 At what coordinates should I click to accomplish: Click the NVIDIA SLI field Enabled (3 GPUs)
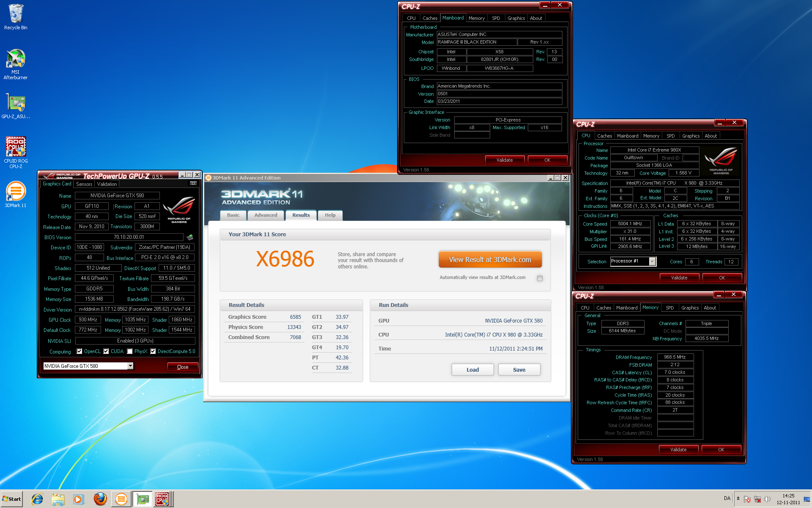click(x=135, y=341)
